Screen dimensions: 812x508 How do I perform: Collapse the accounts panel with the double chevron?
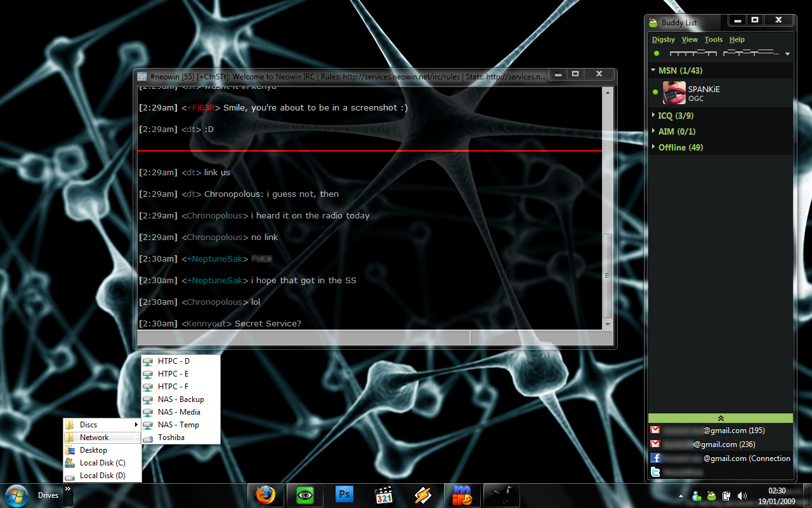[721, 418]
